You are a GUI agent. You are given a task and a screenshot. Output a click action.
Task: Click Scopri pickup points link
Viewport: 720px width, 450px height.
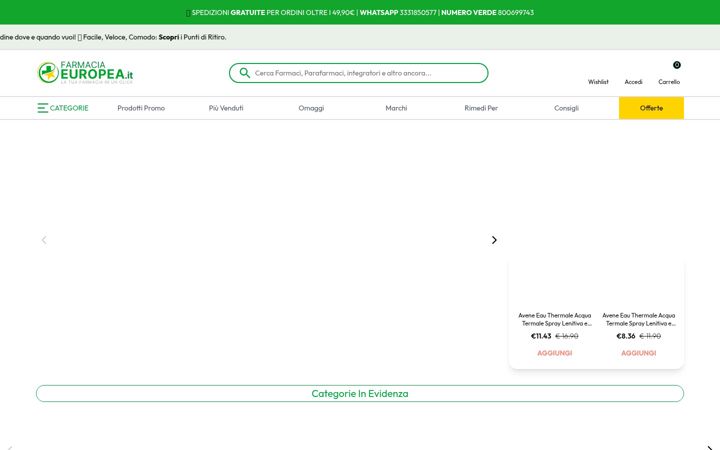(x=169, y=37)
